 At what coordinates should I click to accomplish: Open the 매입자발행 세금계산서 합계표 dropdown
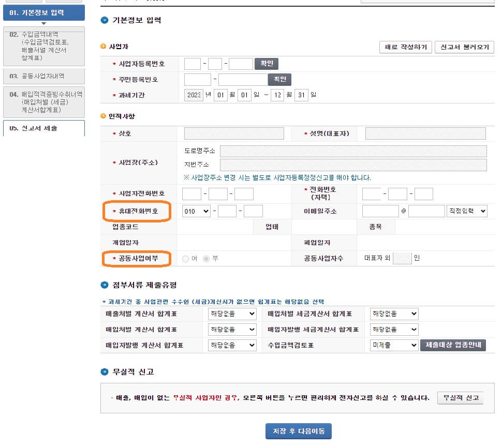tap(393, 329)
